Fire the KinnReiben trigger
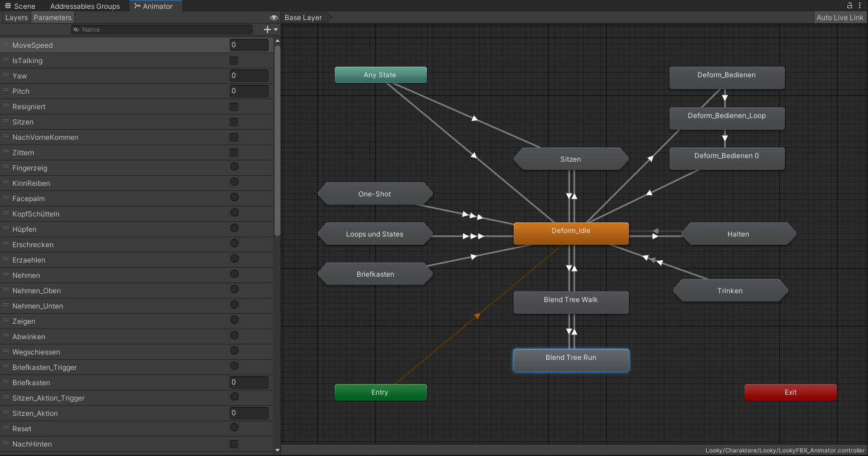 click(x=234, y=182)
